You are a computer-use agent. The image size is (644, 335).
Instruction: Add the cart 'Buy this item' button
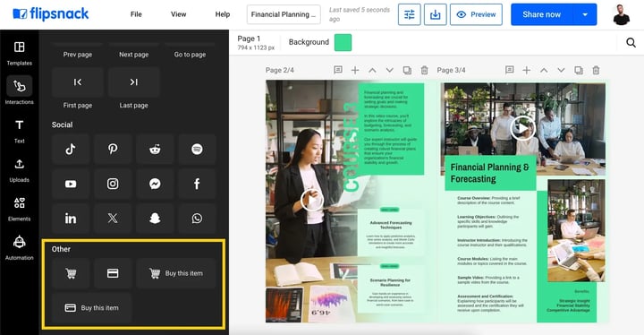pos(176,273)
